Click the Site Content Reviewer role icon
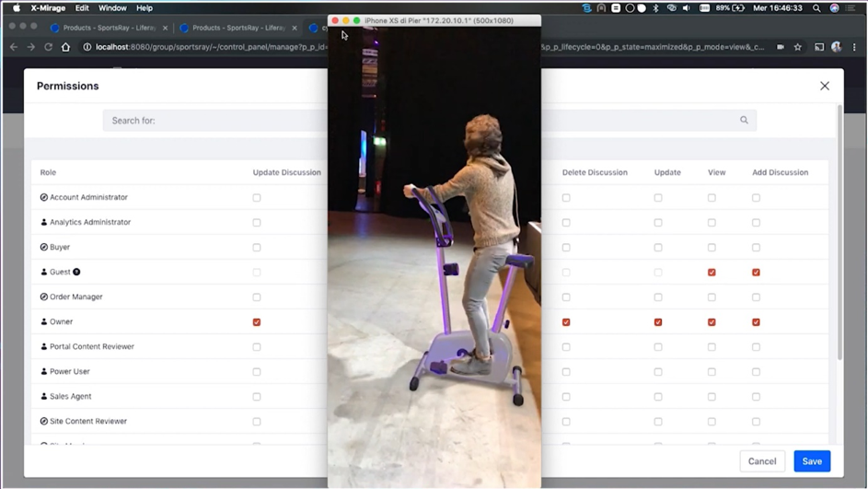 (x=44, y=422)
